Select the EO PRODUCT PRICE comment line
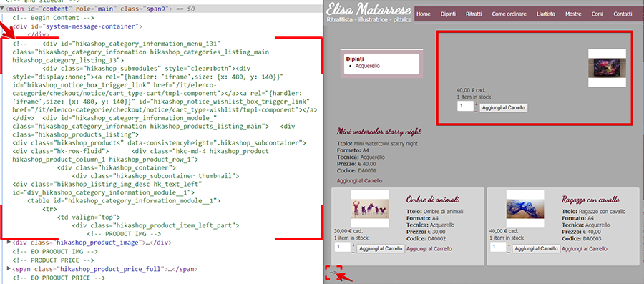The width and height of the screenshot is (644, 284). coord(59,278)
